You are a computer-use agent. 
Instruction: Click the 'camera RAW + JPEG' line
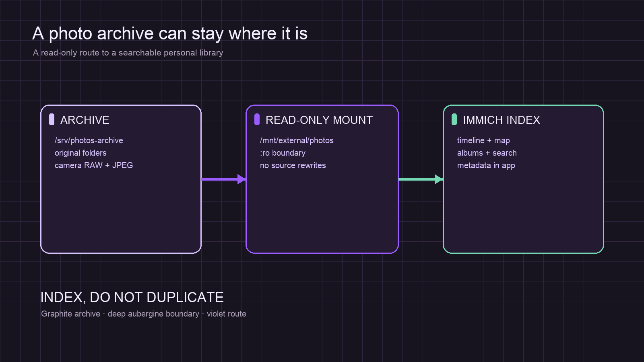pyautogui.click(x=94, y=165)
